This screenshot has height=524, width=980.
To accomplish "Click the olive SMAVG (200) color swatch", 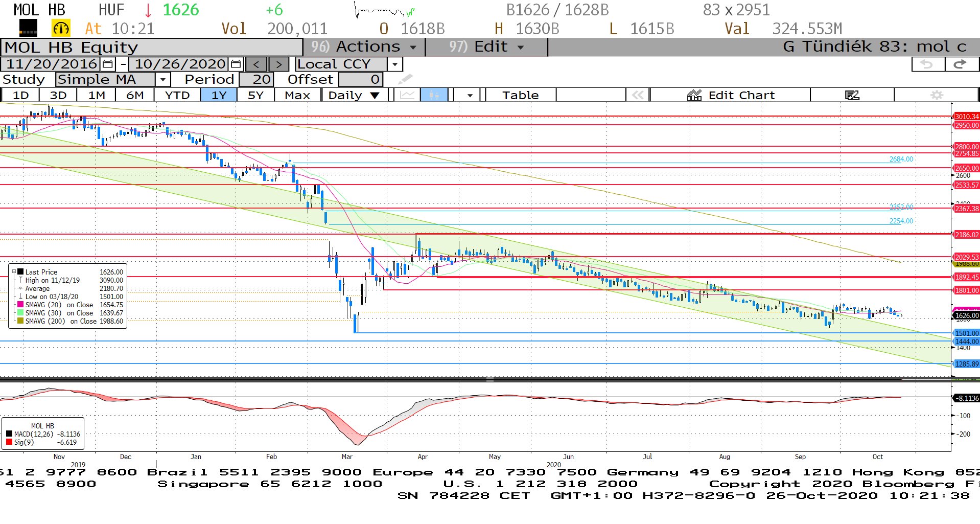I will (20, 321).
